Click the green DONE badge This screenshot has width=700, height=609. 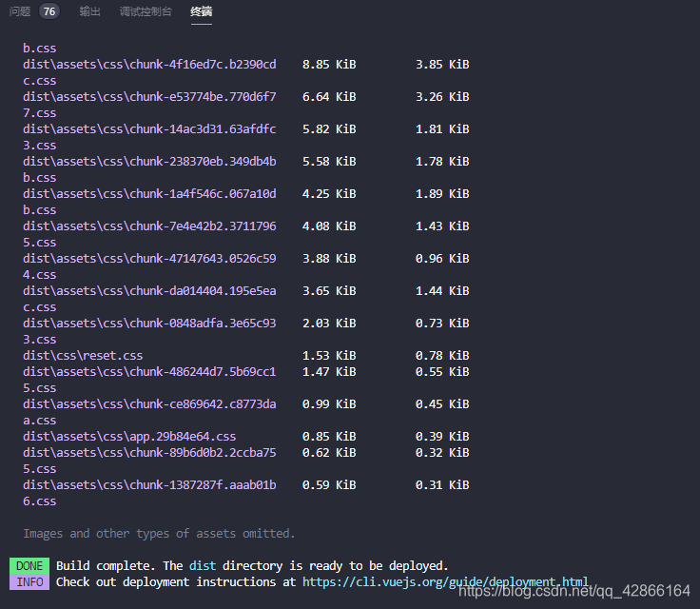click(x=29, y=565)
